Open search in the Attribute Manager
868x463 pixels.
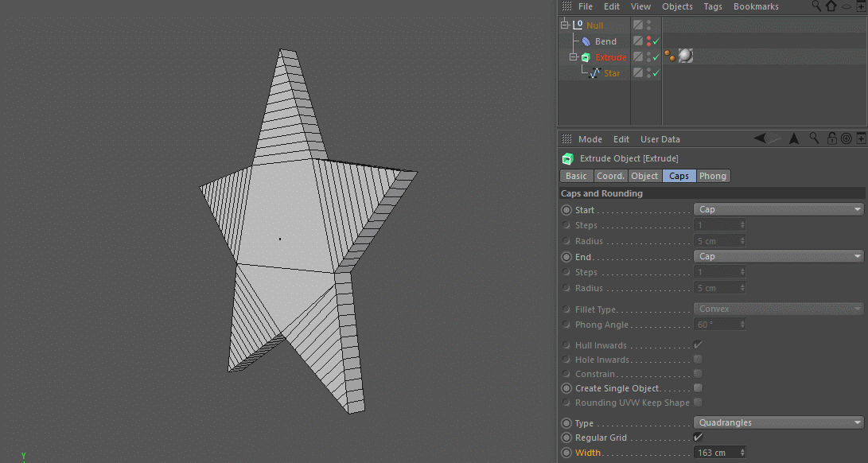(x=815, y=139)
